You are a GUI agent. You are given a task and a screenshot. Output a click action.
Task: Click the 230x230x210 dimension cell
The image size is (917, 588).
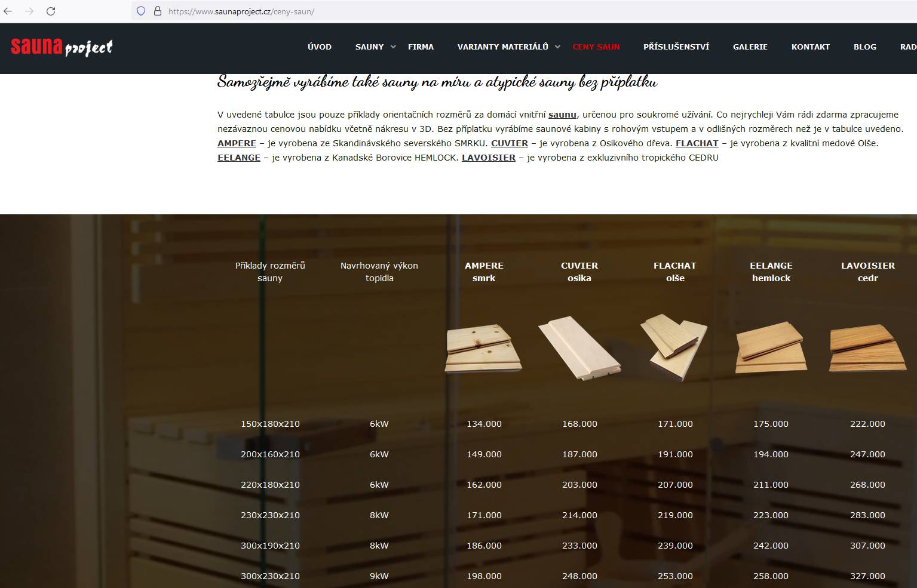point(270,515)
